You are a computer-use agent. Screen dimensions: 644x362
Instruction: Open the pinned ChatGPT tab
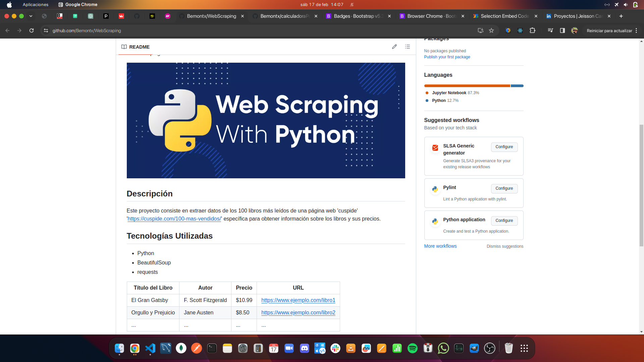(x=91, y=16)
